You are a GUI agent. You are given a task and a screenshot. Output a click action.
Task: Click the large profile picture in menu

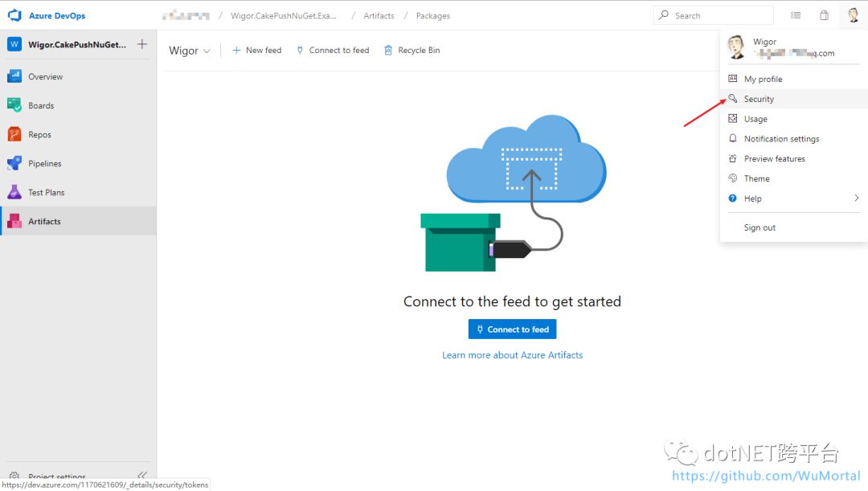pyautogui.click(x=736, y=47)
